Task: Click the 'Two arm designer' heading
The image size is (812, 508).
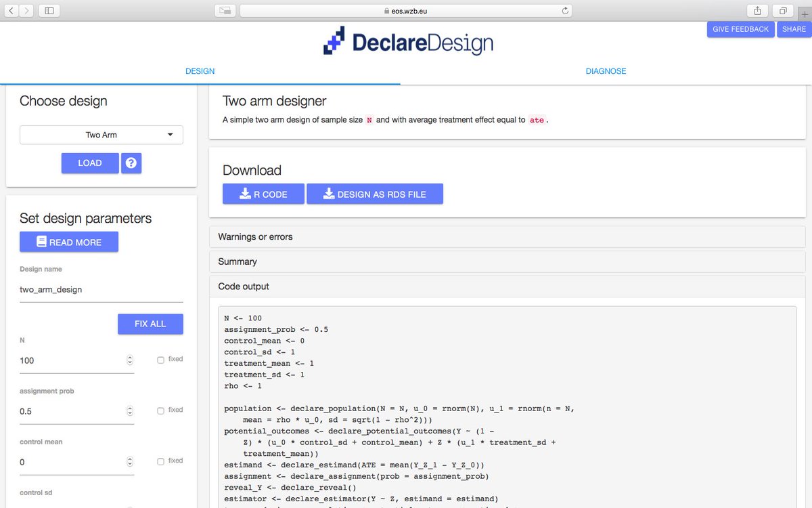Action: point(275,101)
